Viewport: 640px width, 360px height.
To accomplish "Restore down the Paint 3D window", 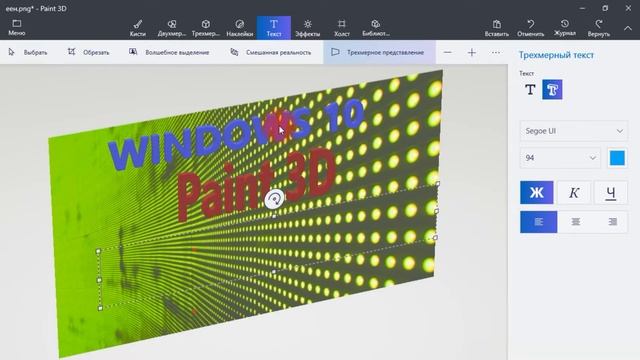I will (605, 8).
